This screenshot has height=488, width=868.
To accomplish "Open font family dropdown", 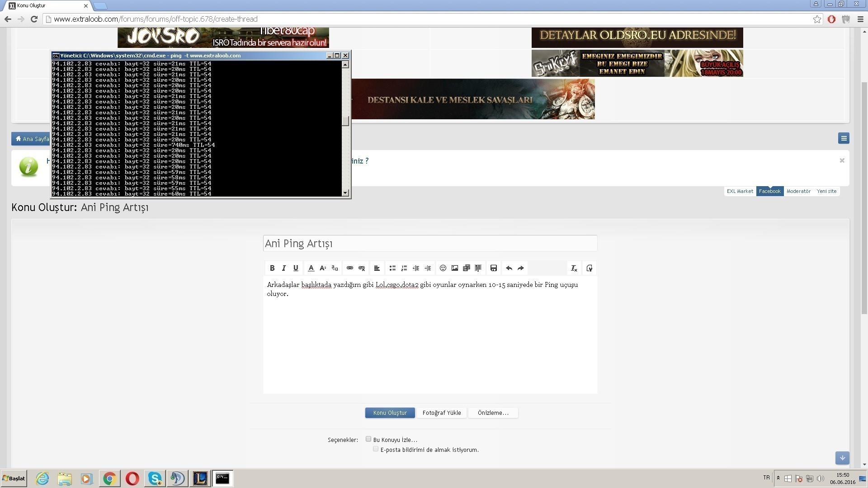I will (335, 268).
